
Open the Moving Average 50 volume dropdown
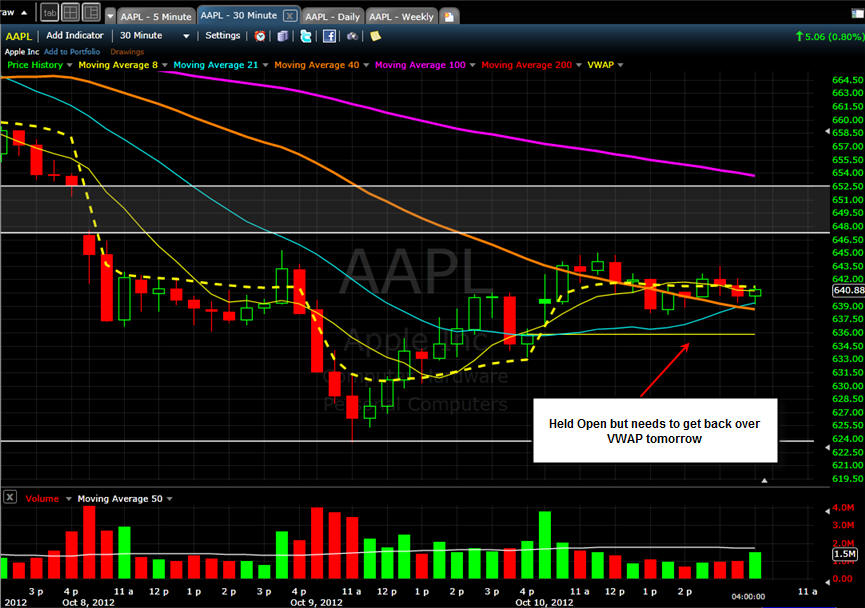point(169,499)
